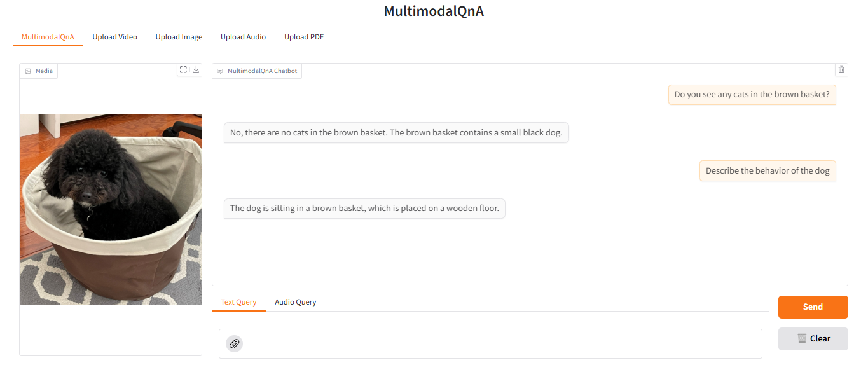Click the fullscreen brackets icon on media panel

point(183,69)
